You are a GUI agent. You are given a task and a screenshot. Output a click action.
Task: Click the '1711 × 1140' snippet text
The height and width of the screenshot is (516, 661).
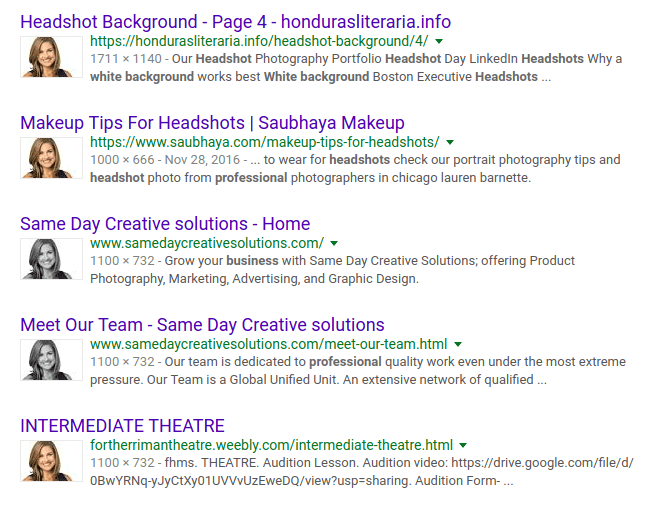click(126, 59)
